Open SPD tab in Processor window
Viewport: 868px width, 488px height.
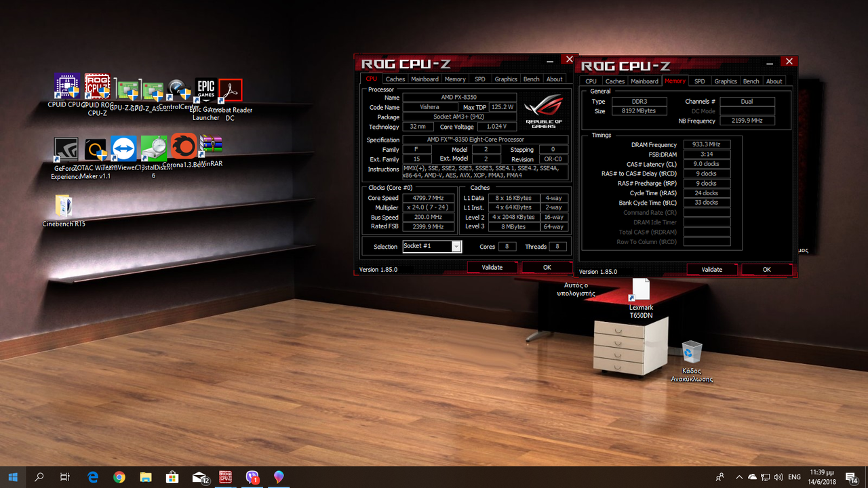click(x=479, y=79)
